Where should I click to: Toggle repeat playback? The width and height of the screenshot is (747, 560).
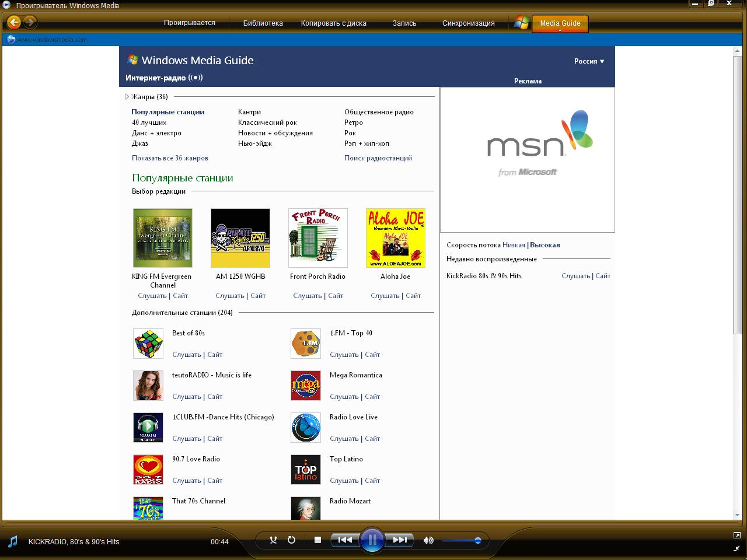291,540
